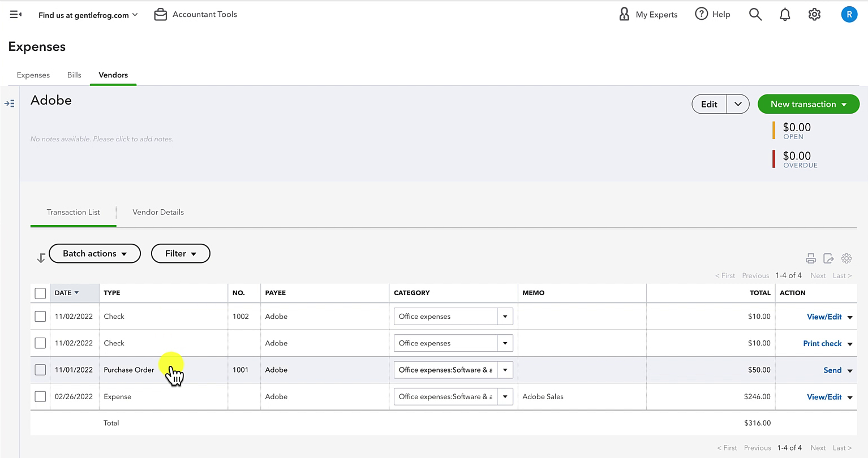Open the notifications bell
The image size is (868, 458).
point(785,15)
